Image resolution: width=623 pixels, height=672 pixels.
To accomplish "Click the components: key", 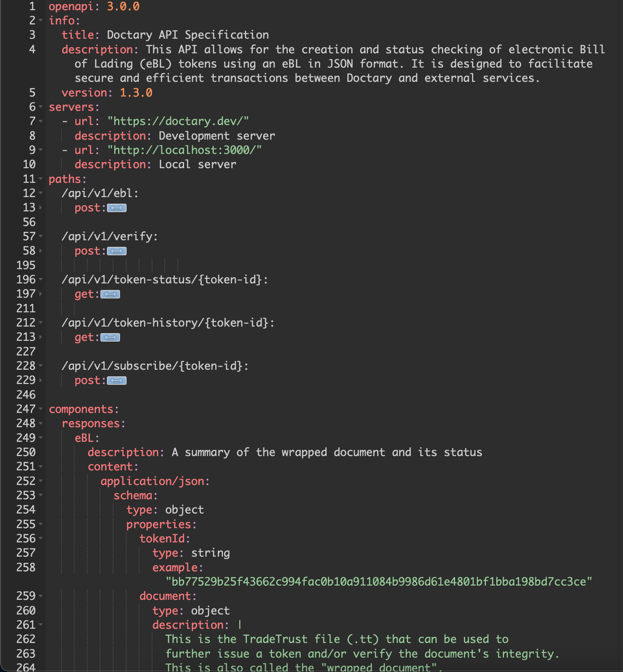I will point(84,409).
